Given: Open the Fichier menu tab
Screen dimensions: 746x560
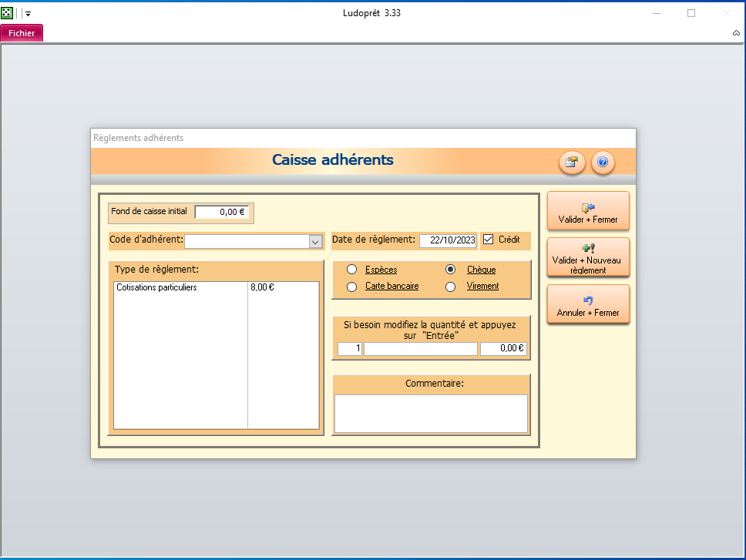Looking at the screenshot, I should (x=22, y=33).
